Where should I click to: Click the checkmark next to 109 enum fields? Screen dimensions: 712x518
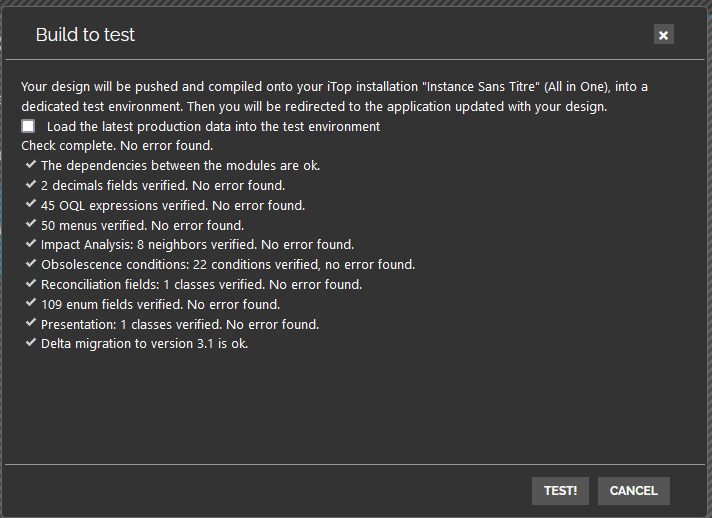tap(31, 304)
